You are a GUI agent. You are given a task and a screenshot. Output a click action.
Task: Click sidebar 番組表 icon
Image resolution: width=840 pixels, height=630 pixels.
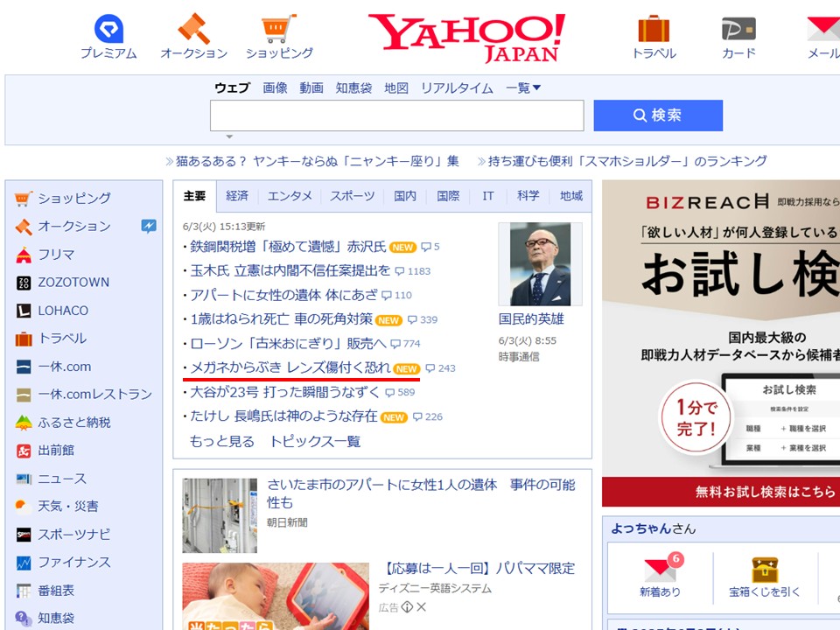coord(24,591)
